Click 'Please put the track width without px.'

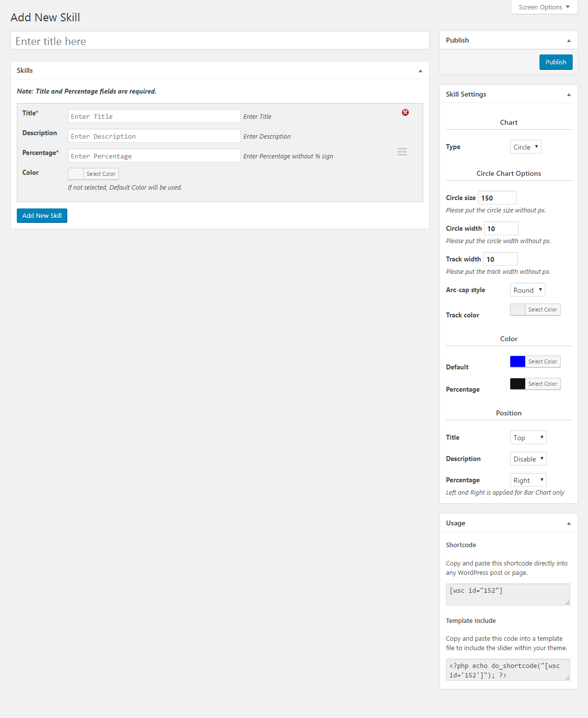coord(498,271)
